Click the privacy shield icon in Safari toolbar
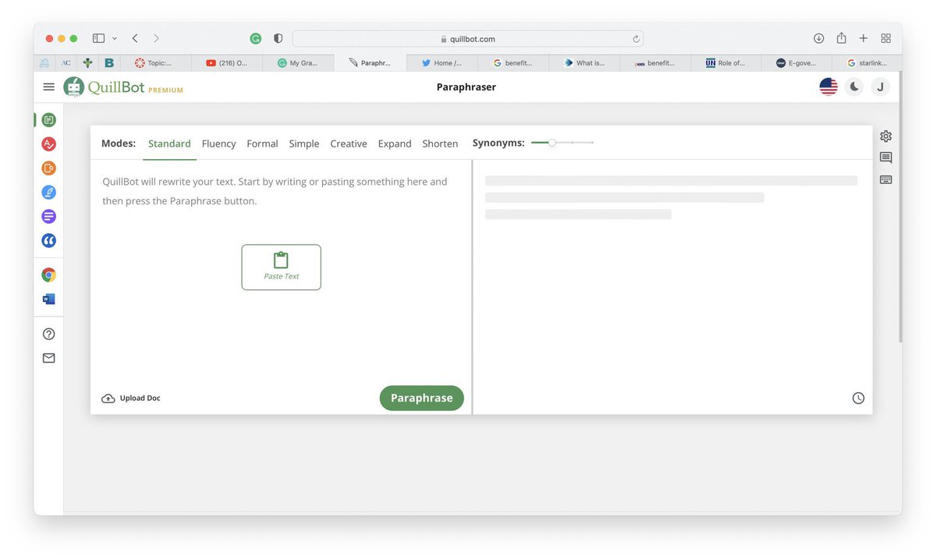The image size is (936, 560). tap(278, 38)
